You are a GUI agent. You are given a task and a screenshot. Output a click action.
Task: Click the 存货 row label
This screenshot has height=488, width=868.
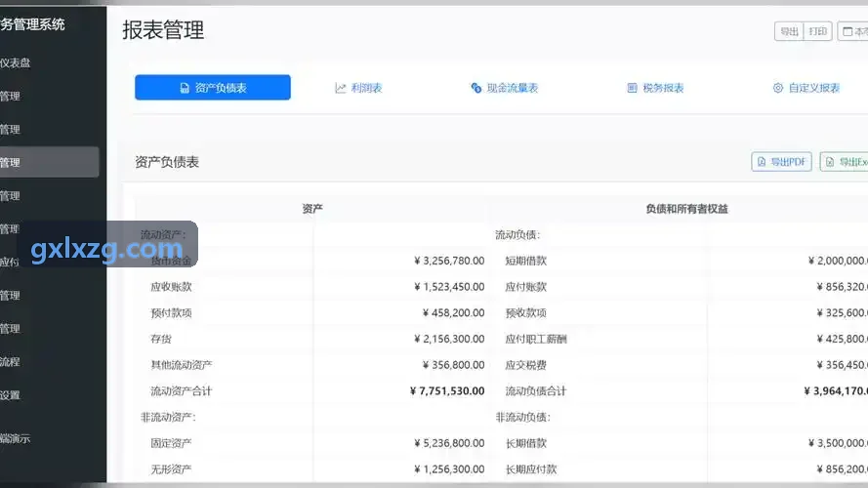click(161, 339)
